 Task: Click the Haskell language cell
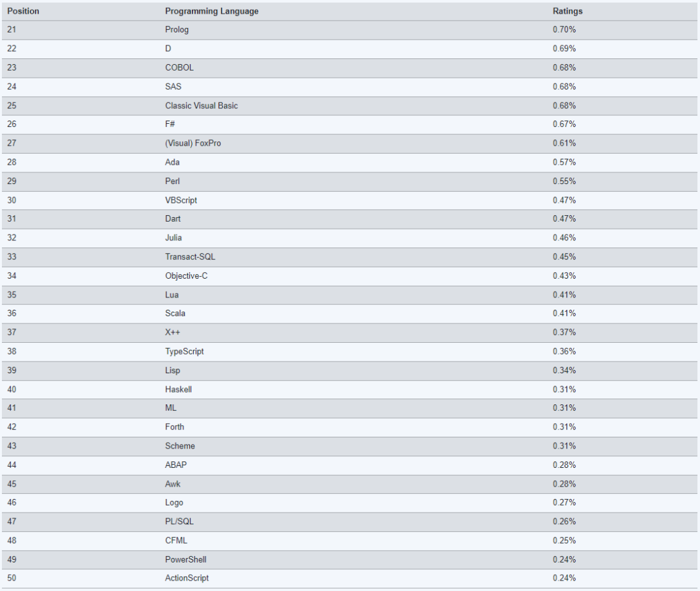pos(179,389)
